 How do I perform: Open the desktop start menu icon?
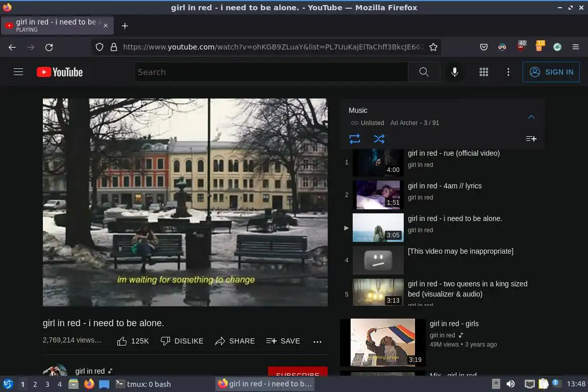click(x=8, y=384)
